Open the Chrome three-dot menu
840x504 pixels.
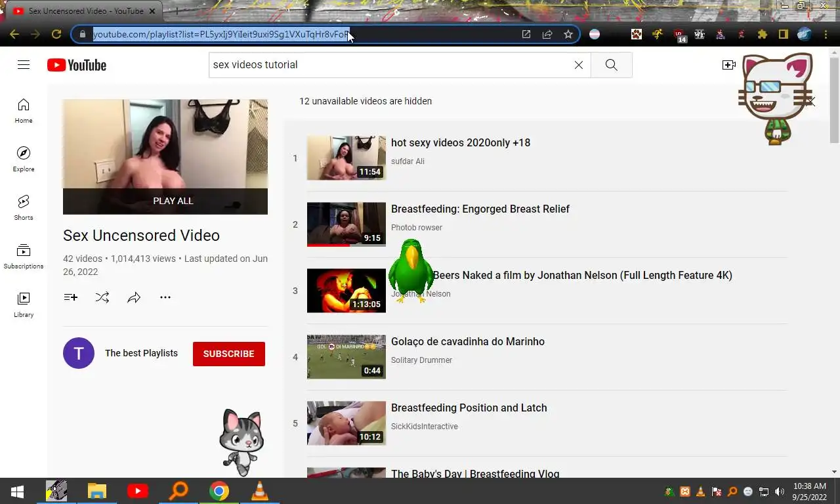pyautogui.click(x=826, y=34)
